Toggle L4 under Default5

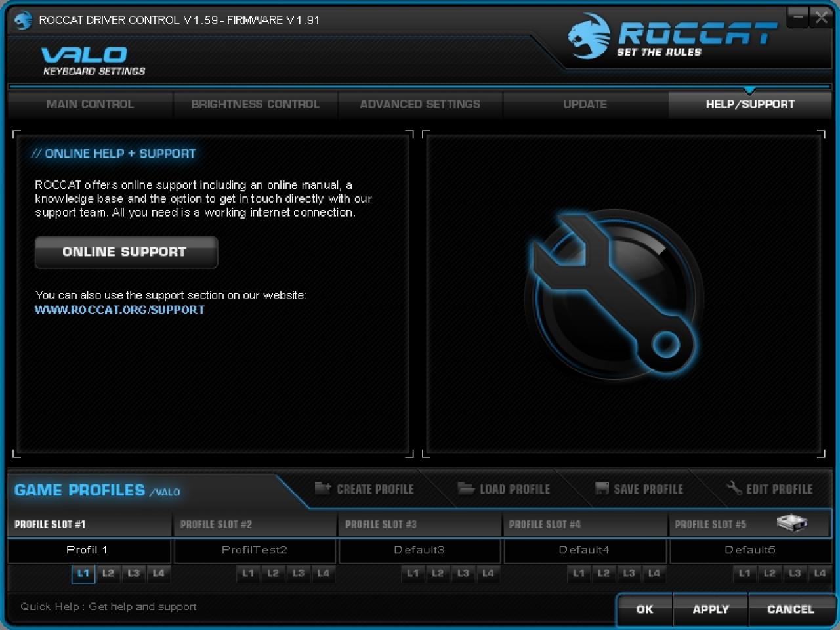pyautogui.click(x=820, y=574)
